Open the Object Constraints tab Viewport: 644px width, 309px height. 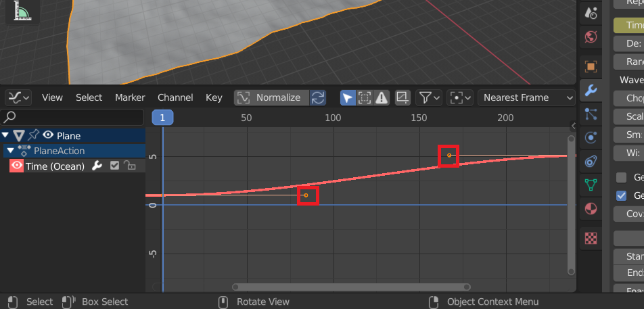coord(591,162)
